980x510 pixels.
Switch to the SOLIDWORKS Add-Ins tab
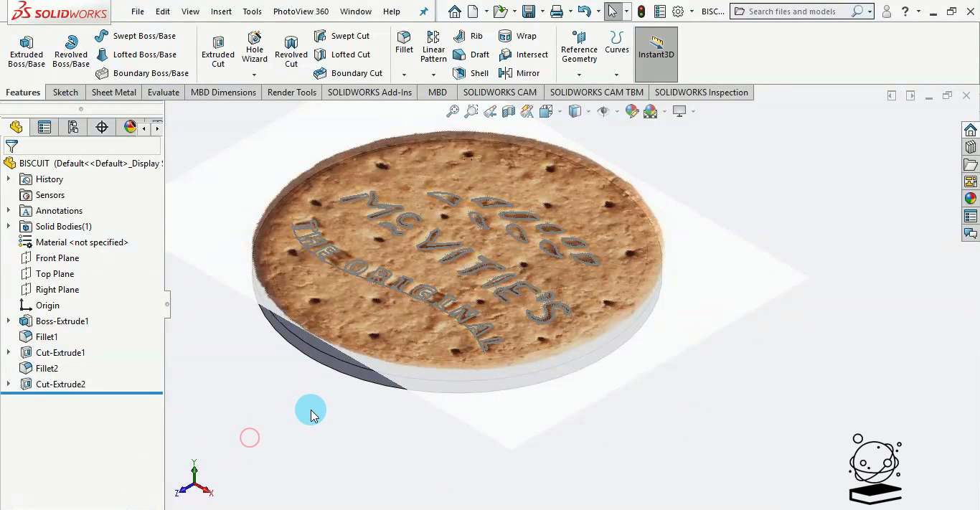point(370,92)
